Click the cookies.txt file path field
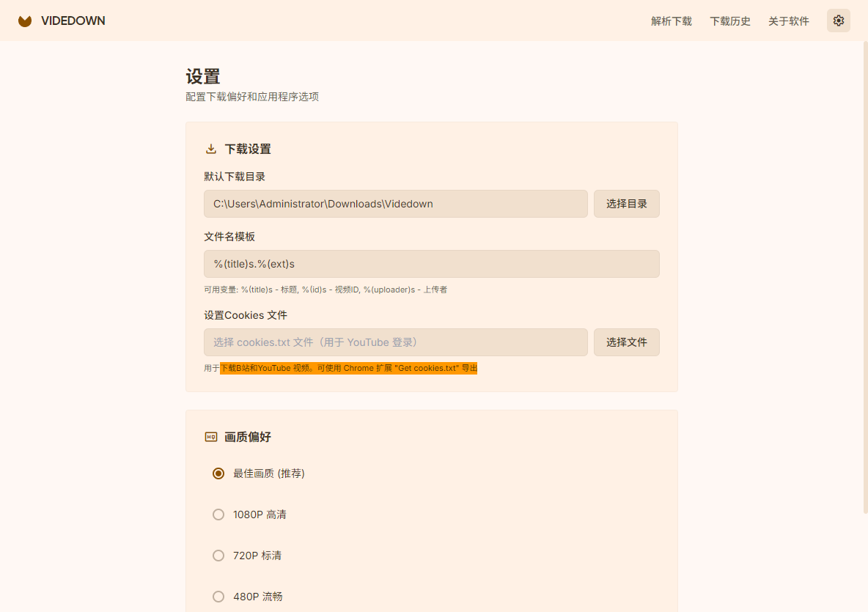 pos(396,342)
